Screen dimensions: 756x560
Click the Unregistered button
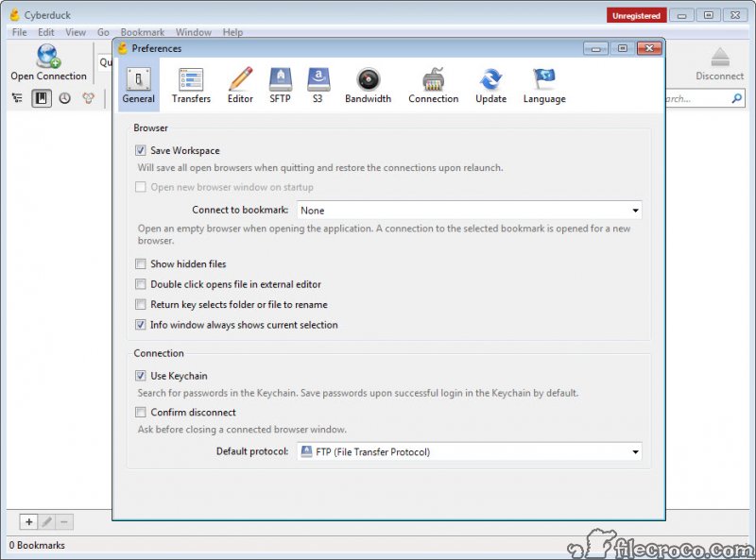[636, 15]
